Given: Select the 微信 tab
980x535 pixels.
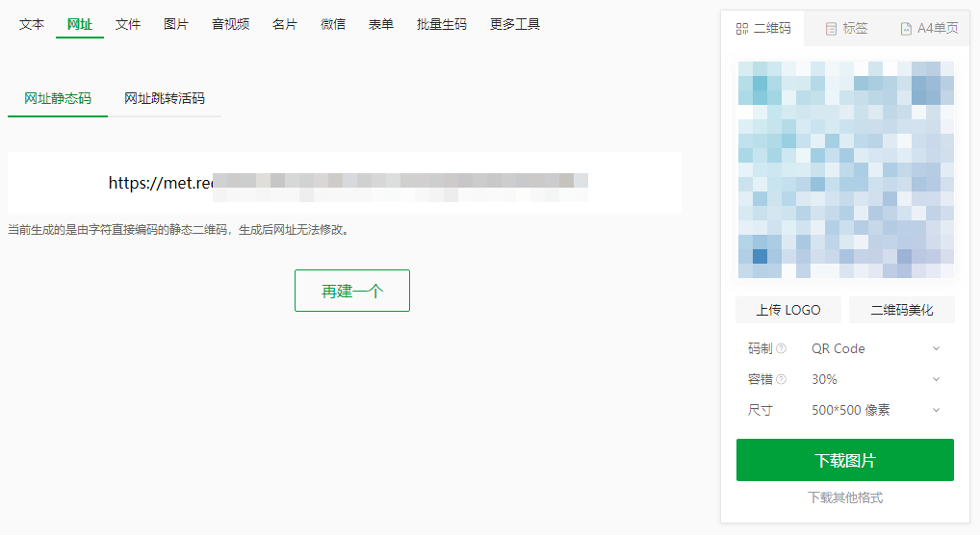Looking at the screenshot, I should [x=332, y=24].
